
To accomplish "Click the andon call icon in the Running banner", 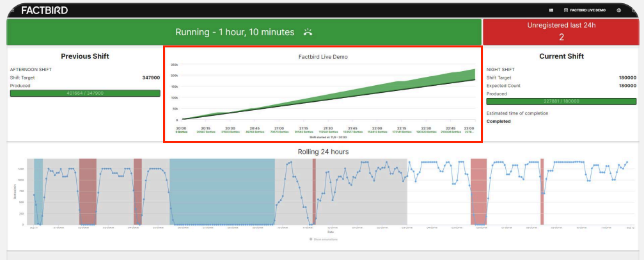I will tap(308, 32).
